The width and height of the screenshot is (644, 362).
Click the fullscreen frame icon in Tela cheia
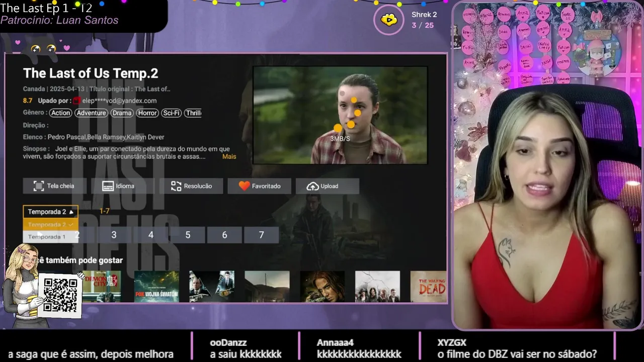click(x=39, y=186)
